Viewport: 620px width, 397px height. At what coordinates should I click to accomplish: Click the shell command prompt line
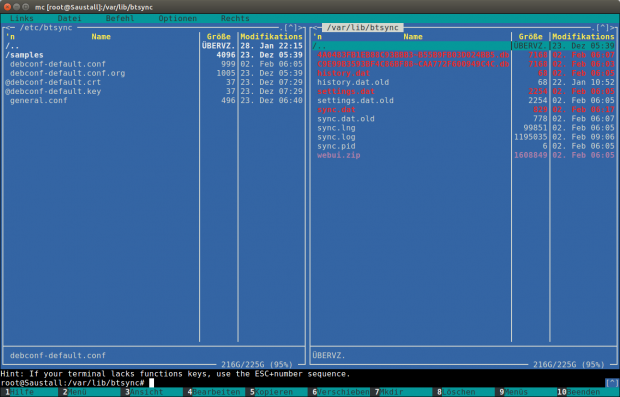(x=302, y=383)
